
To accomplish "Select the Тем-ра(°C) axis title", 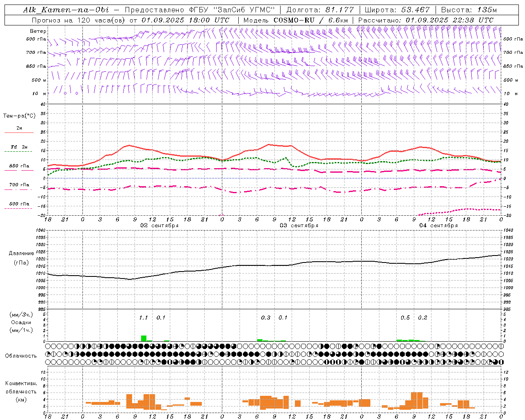I will coord(19,116).
